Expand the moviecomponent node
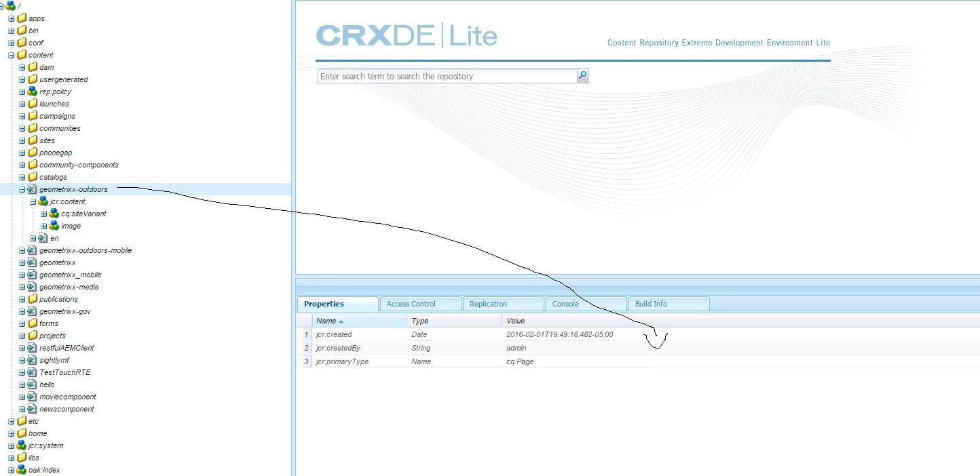Viewport: 980px width, 476px height. (22, 397)
